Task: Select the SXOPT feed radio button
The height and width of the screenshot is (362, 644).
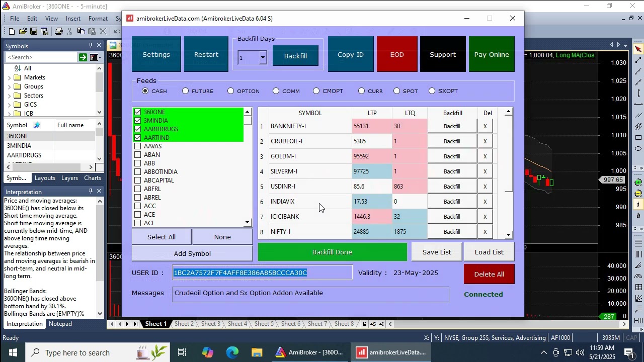Action: 432,91
